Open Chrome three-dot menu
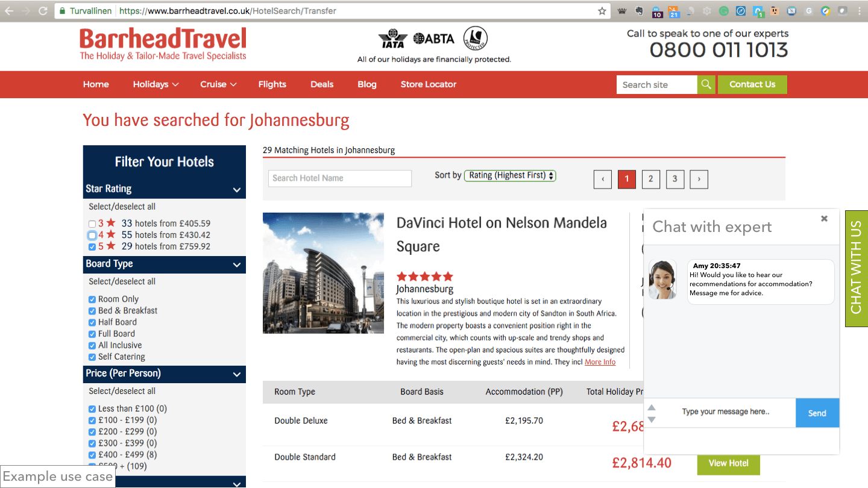This screenshot has width=868, height=488. coord(859,11)
